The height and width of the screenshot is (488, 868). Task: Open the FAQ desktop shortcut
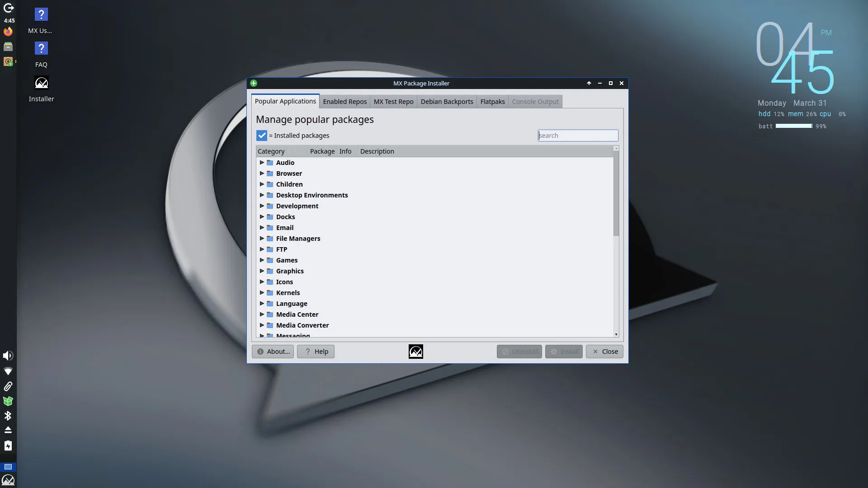pyautogui.click(x=41, y=55)
